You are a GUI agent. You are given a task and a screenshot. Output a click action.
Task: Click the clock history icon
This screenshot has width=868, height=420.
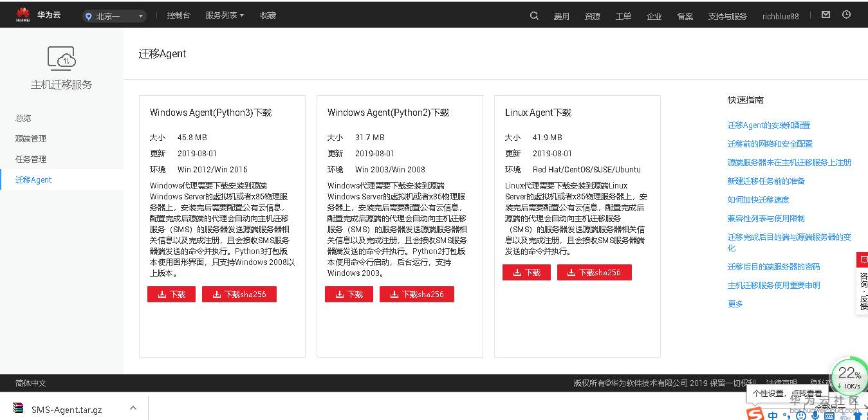coord(847,15)
